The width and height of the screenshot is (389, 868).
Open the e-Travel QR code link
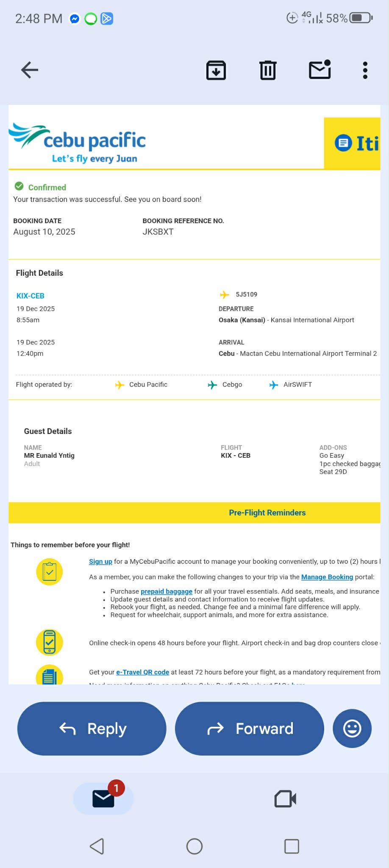click(x=142, y=672)
